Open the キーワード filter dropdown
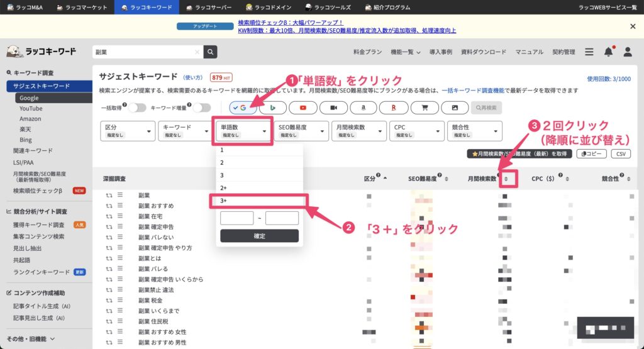The width and height of the screenshot is (644, 349). [x=185, y=131]
